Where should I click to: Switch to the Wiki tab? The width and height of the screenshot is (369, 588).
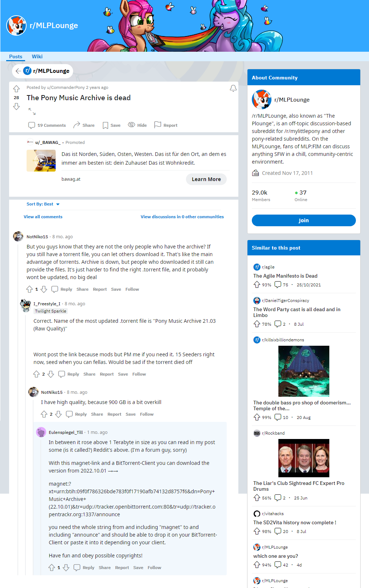37,56
